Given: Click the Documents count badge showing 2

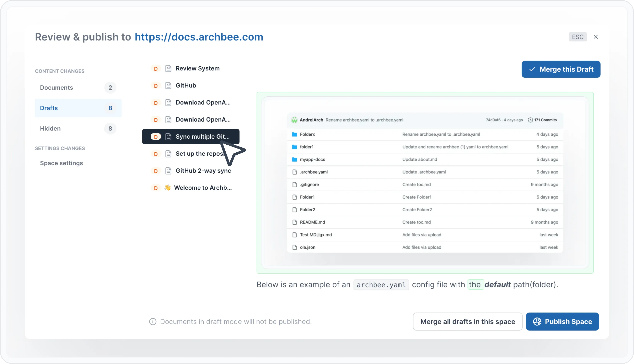Looking at the screenshot, I should click(110, 88).
